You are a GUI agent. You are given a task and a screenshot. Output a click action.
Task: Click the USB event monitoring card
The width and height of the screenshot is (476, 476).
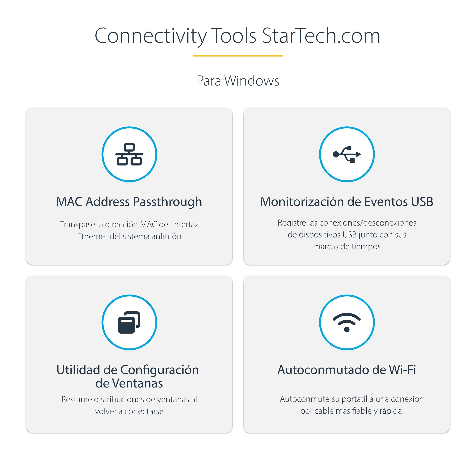pyautogui.click(x=347, y=186)
